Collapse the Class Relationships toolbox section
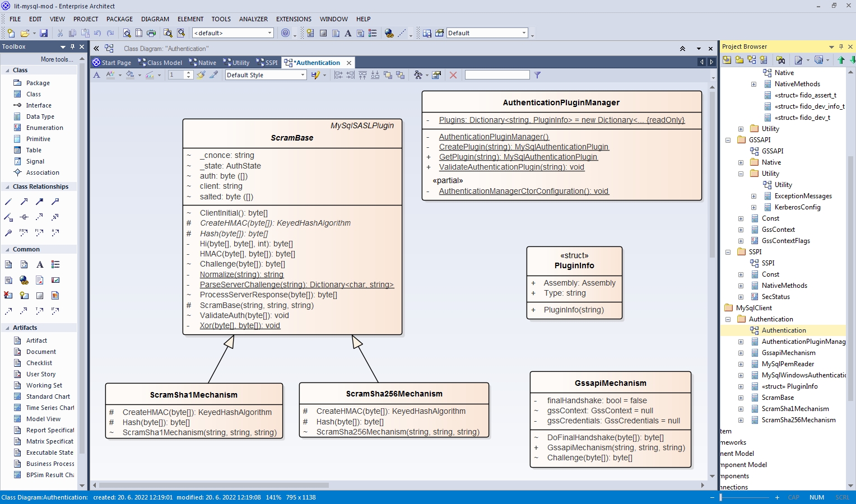 click(7, 187)
